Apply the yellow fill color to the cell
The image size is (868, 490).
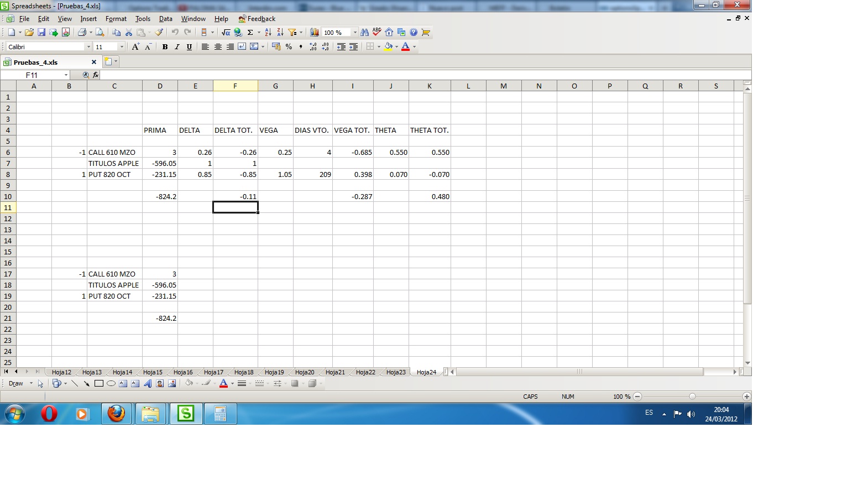388,47
